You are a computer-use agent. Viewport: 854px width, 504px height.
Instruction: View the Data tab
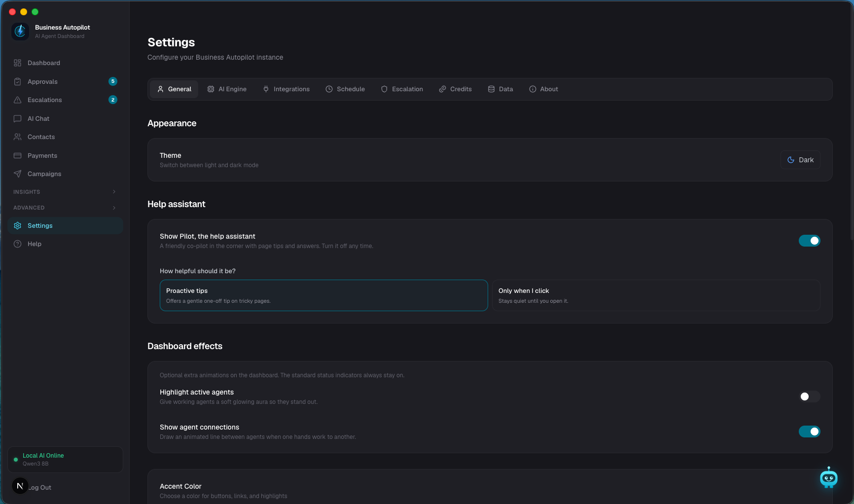(x=500, y=89)
